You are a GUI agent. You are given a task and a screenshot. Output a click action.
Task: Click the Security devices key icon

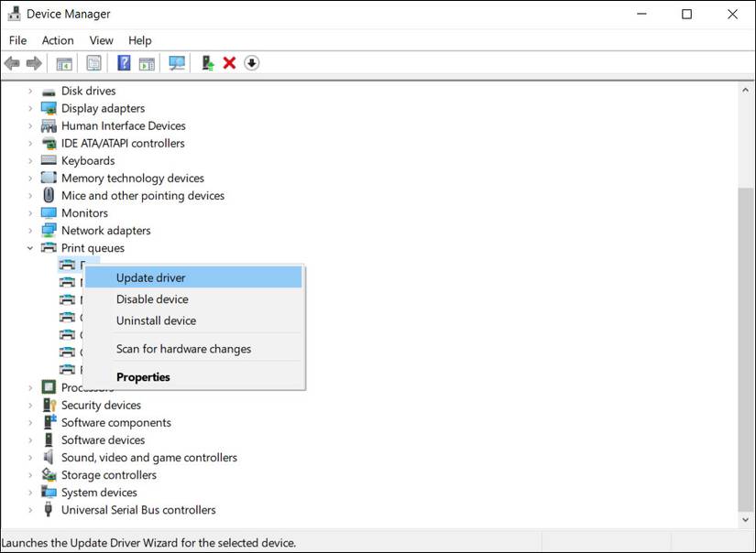click(49, 405)
